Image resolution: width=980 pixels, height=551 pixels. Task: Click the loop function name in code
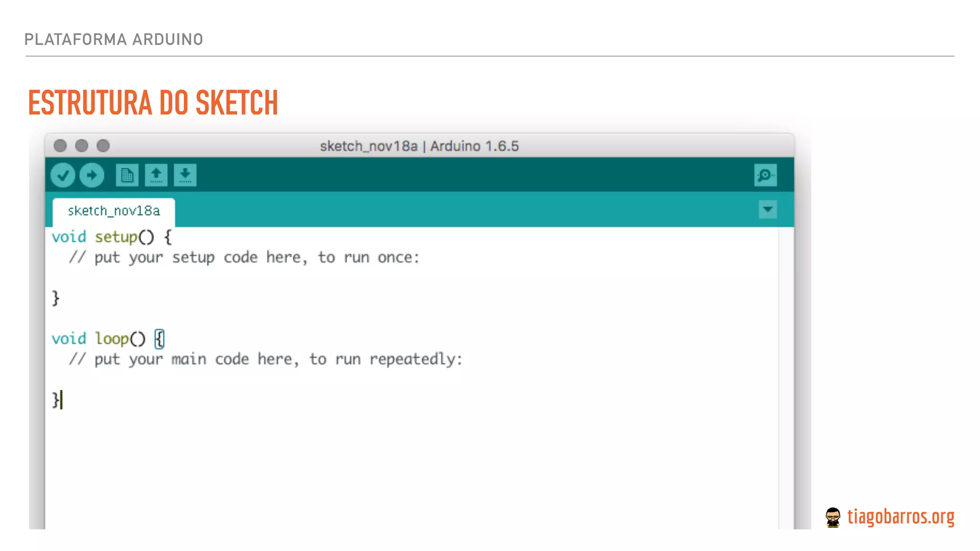coord(112,339)
